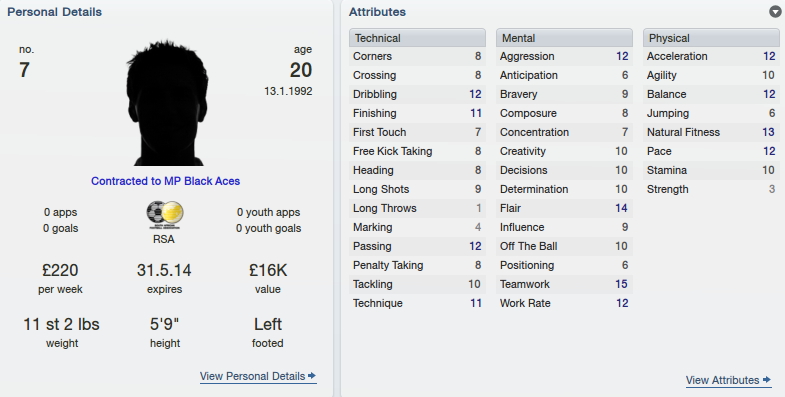785x397 pixels.
Task: Click the Natural Fitness attribute row
Action: coord(711,132)
